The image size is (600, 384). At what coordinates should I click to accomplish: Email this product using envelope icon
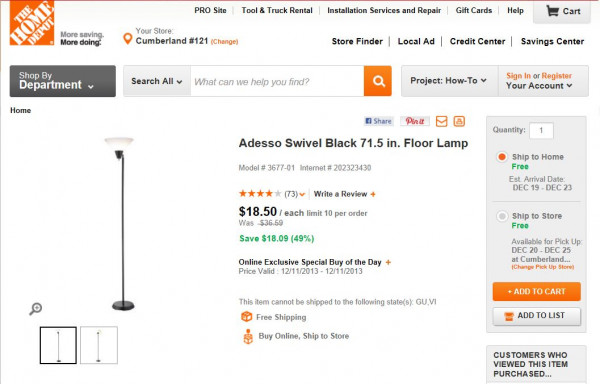442,121
